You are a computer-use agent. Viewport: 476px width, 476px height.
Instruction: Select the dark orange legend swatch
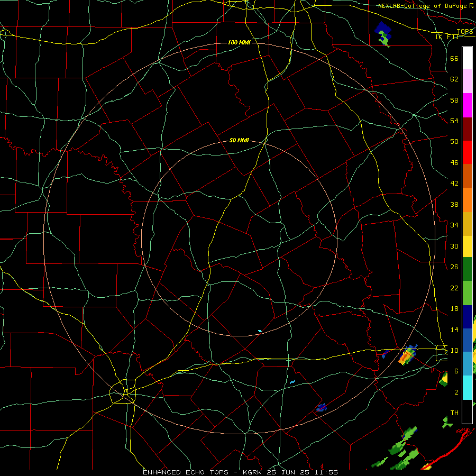coord(467,176)
